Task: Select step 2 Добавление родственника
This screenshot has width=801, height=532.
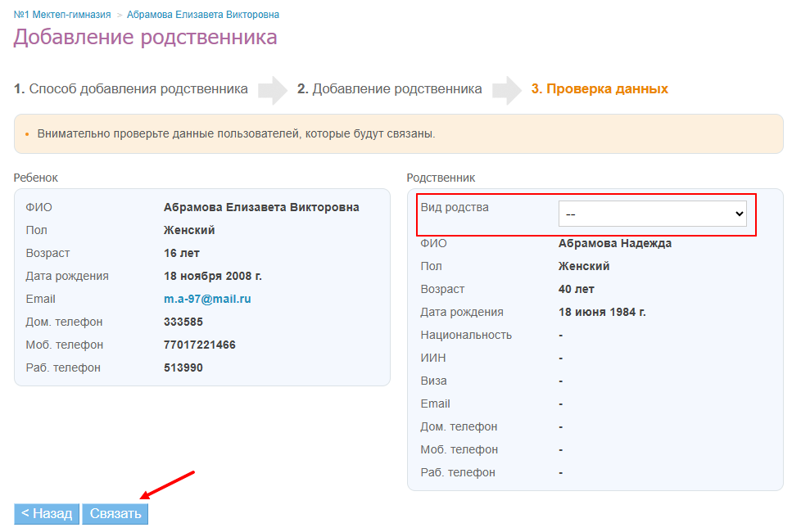Action: [x=389, y=89]
